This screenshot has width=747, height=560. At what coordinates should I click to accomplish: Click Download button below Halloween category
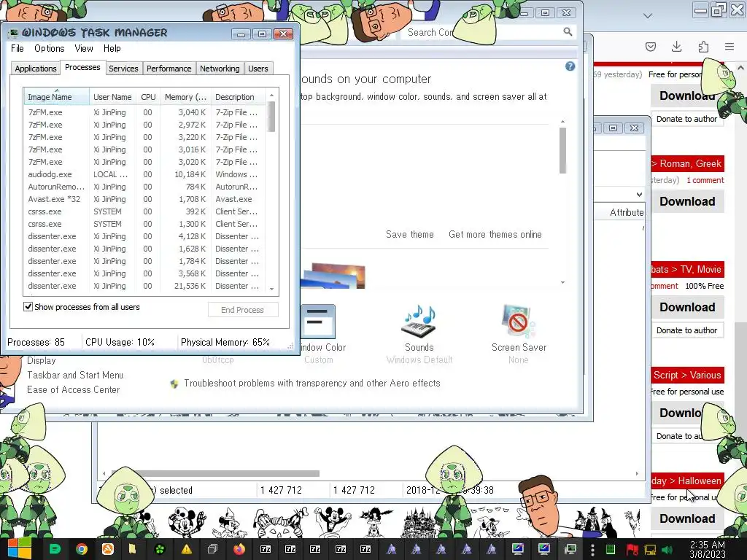pos(687,518)
